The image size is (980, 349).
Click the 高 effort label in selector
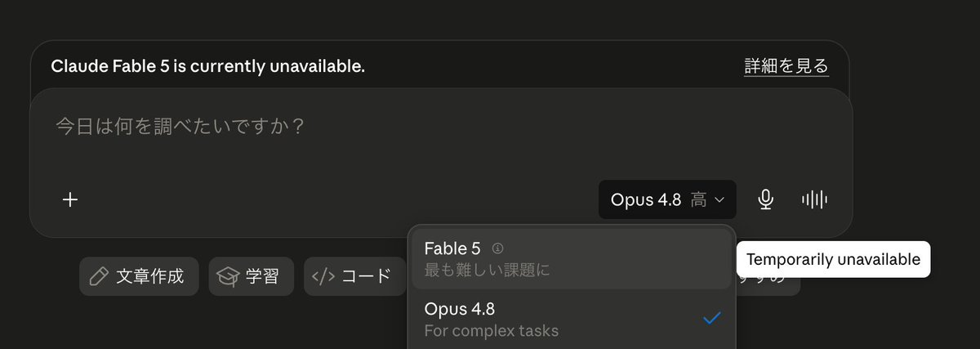point(698,199)
